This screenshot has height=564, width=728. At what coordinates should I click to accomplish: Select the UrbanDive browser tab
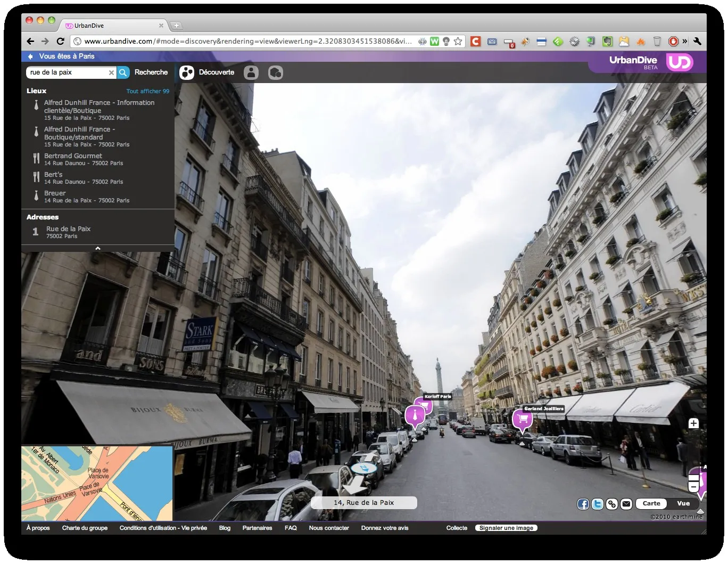[114, 26]
